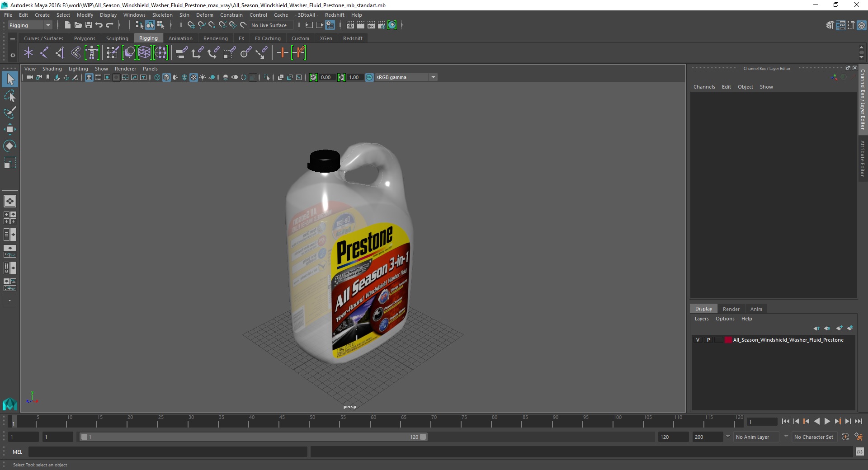
Task: Toggle viewport grid display
Action: pyautogui.click(x=89, y=77)
